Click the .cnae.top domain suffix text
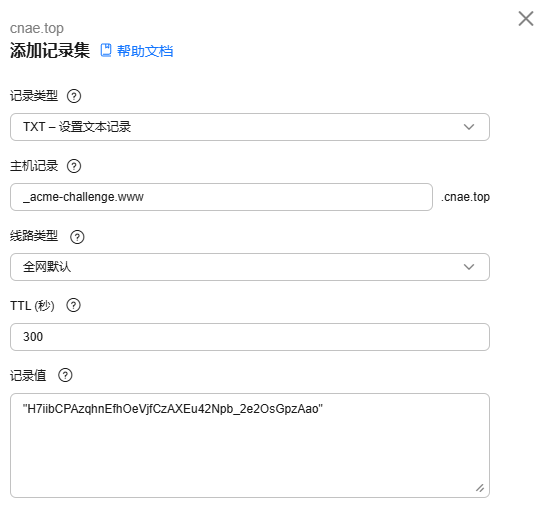This screenshot has height=505, width=542. point(465,197)
